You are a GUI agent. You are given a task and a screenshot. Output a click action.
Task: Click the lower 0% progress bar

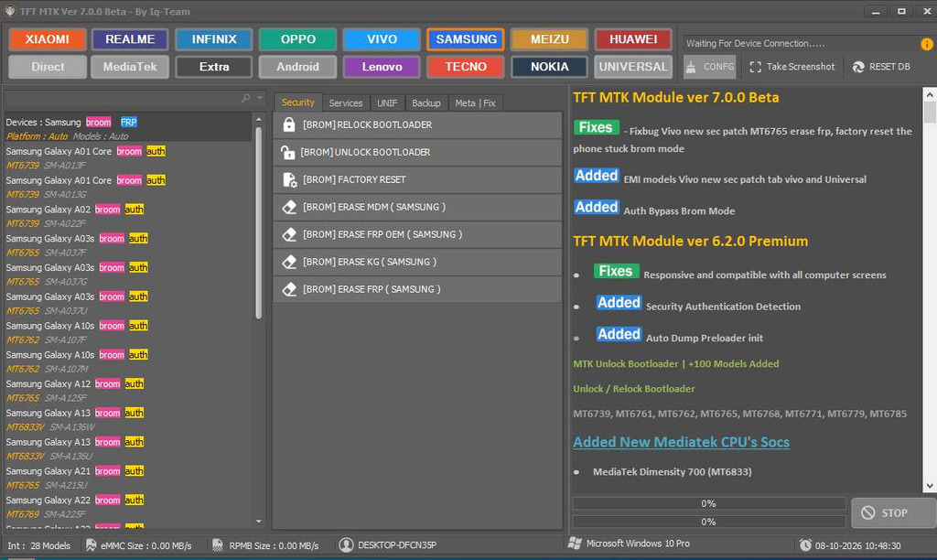(x=709, y=522)
